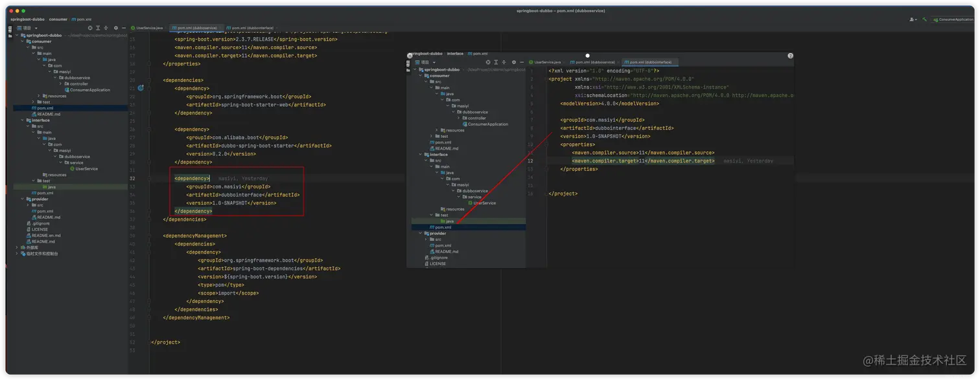Select LICENSE file in main project tree
The height and width of the screenshot is (380, 980).
click(40, 229)
